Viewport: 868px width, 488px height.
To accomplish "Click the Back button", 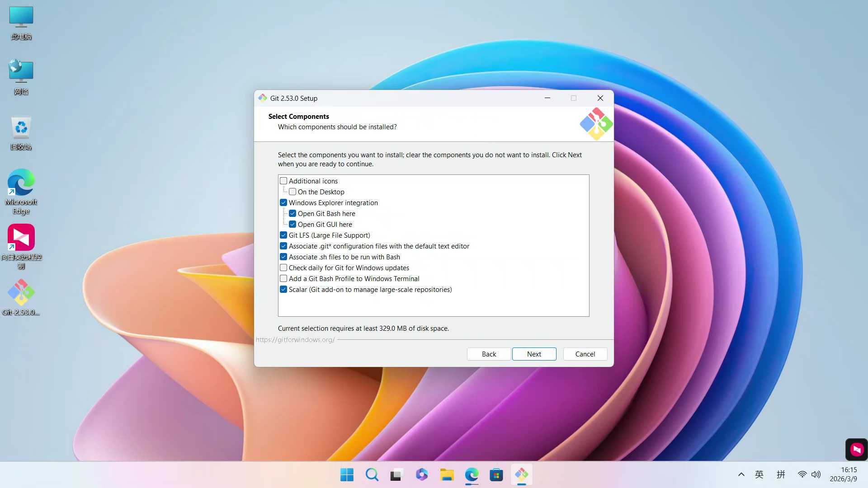I will coord(489,354).
